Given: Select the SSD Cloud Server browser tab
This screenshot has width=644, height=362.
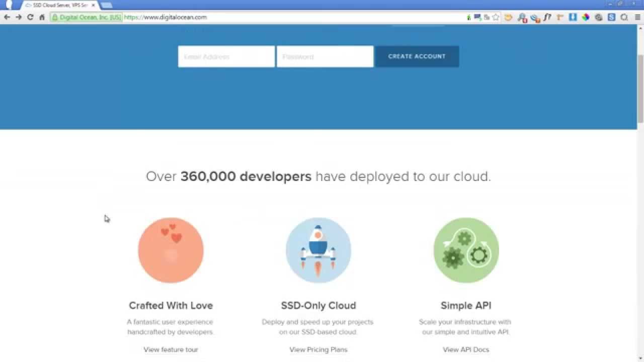Looking at the screenshot, I should point(59,5).
